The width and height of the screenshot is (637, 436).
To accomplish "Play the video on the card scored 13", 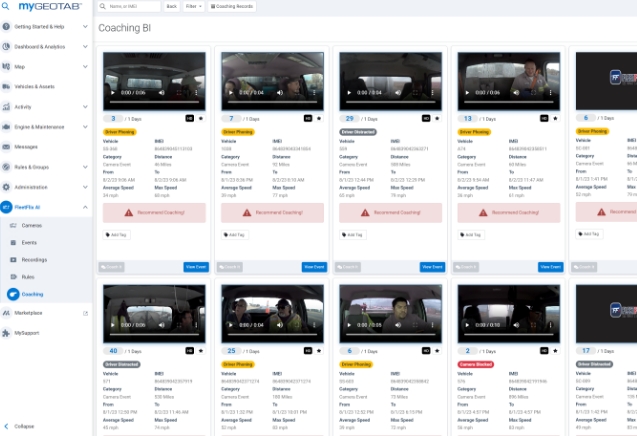I will point(467,93).
